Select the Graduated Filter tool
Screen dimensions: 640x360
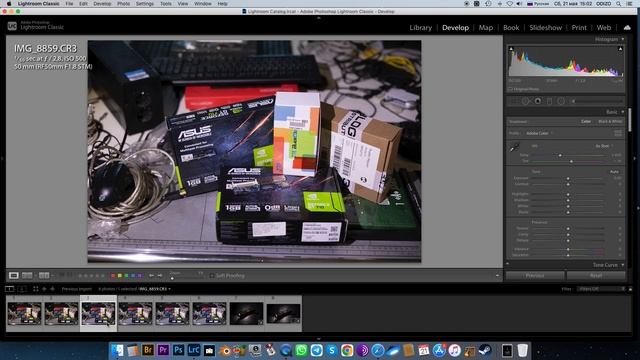549,101
